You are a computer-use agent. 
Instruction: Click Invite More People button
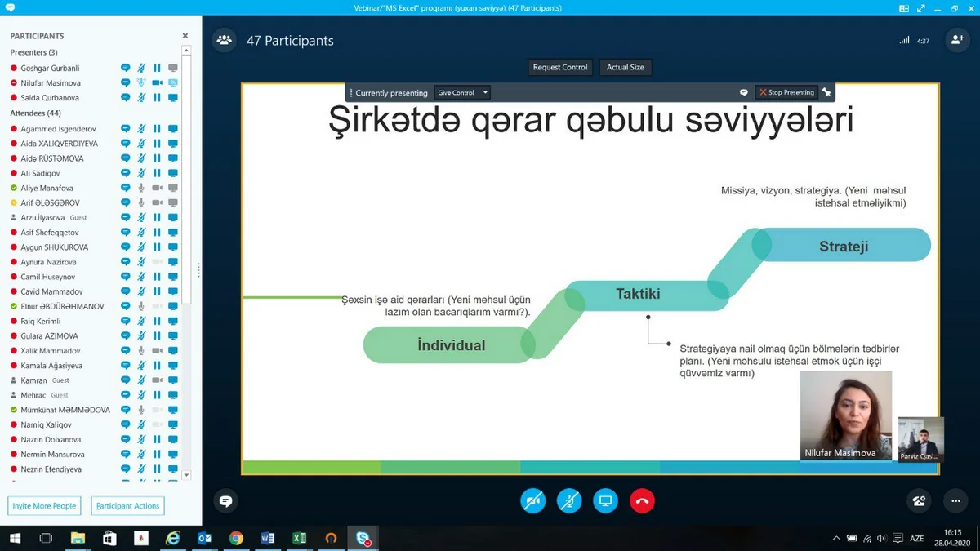click(x=44, y=506)
